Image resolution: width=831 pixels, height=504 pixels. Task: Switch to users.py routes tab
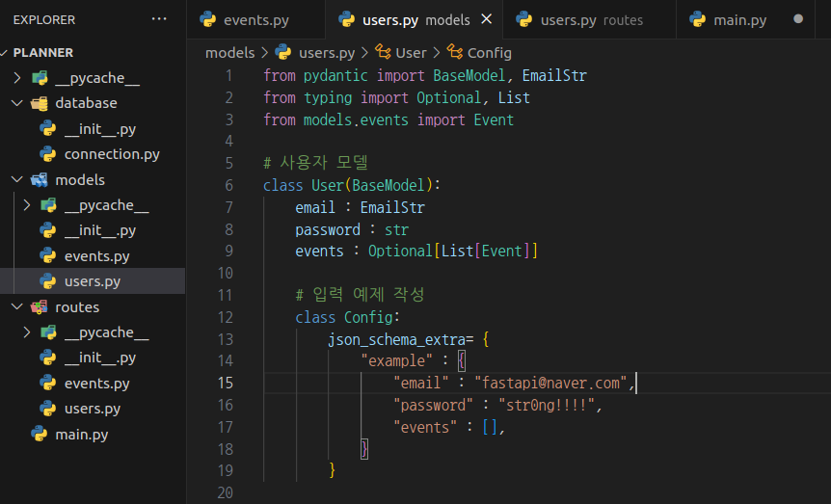(589, 20)
